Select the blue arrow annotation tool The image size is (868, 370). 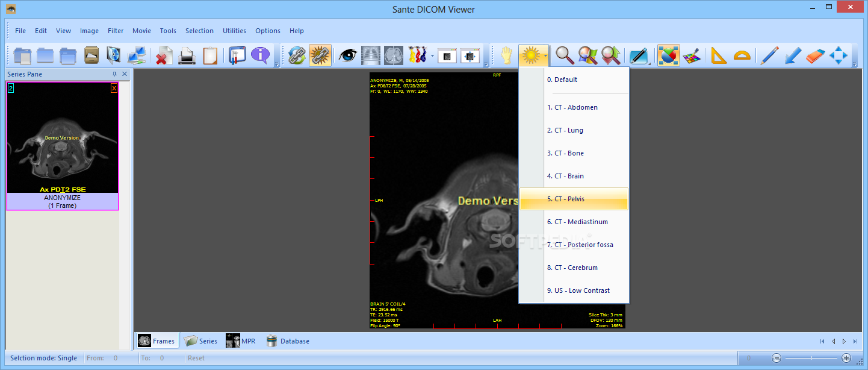pos(792,55)
